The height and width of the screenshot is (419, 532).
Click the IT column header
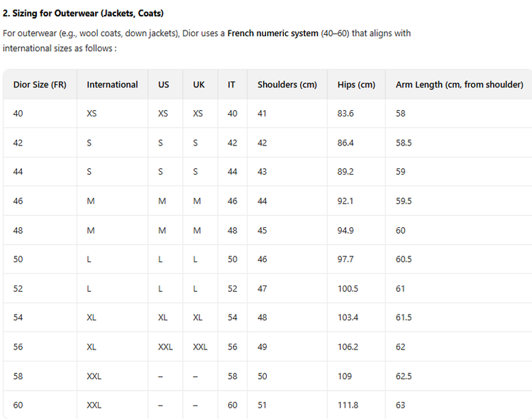(232, 85)
